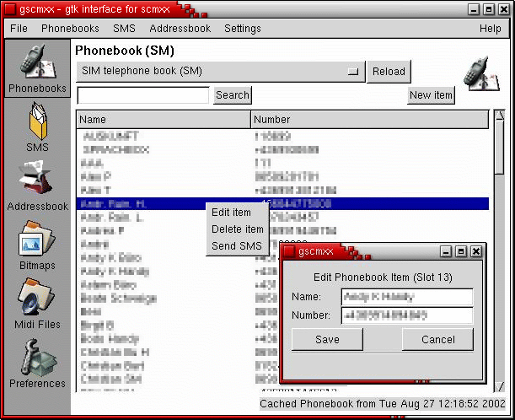Close the Edit Phonebook Item dialog
This screenshot has height=420, width=515.
476,252
